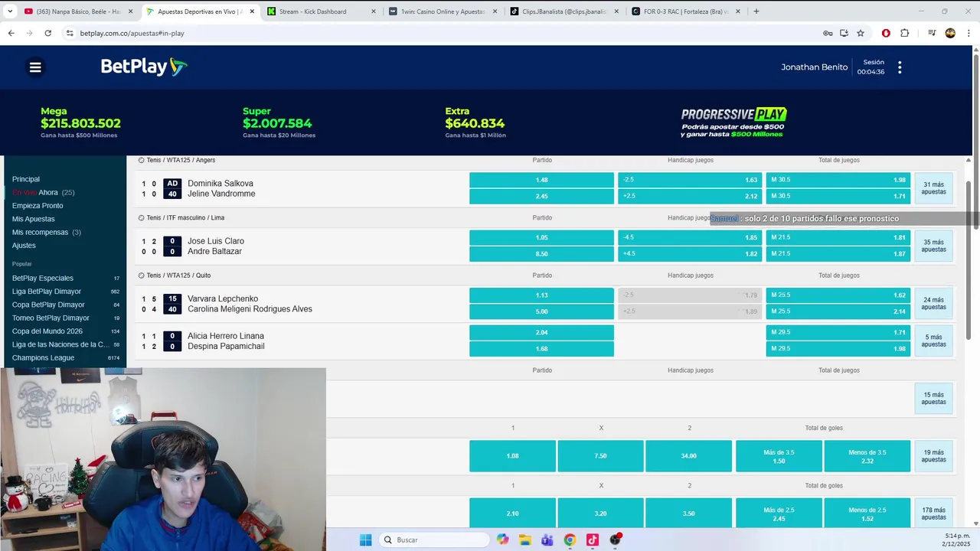Image resolution: width=980 pixels, height=551 pixels.
Task: Bookmark this page with the star icon
Action: pos(861,33)
